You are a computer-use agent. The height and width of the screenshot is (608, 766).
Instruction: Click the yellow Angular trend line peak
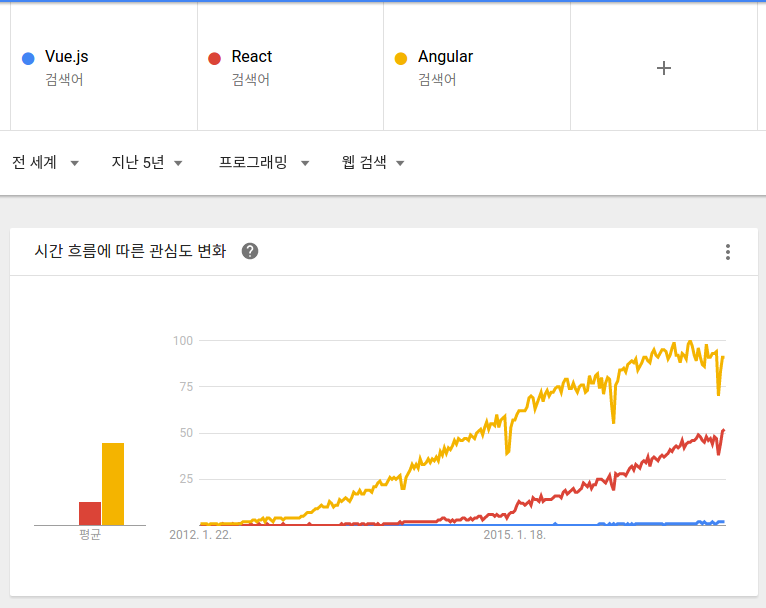click(690, 342)
